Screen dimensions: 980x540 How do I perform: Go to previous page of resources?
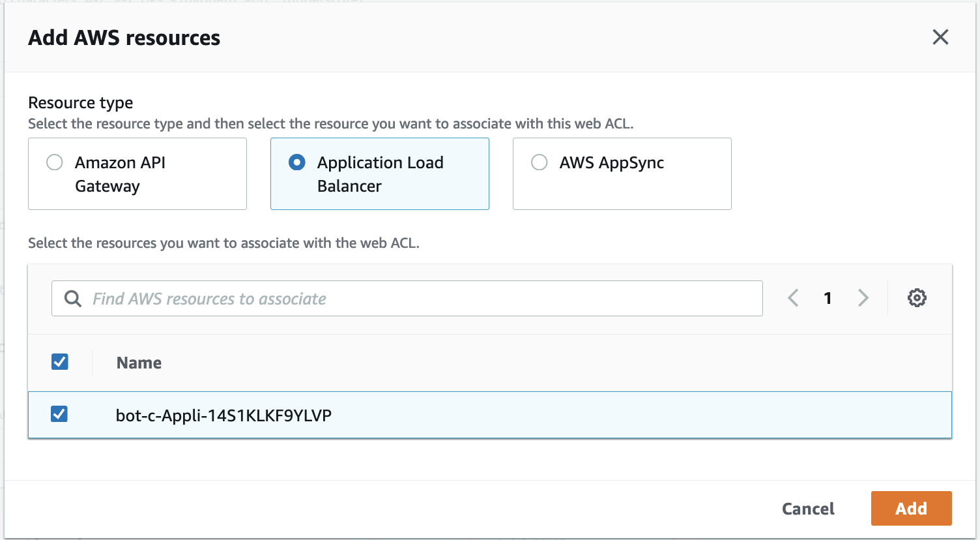793,298
